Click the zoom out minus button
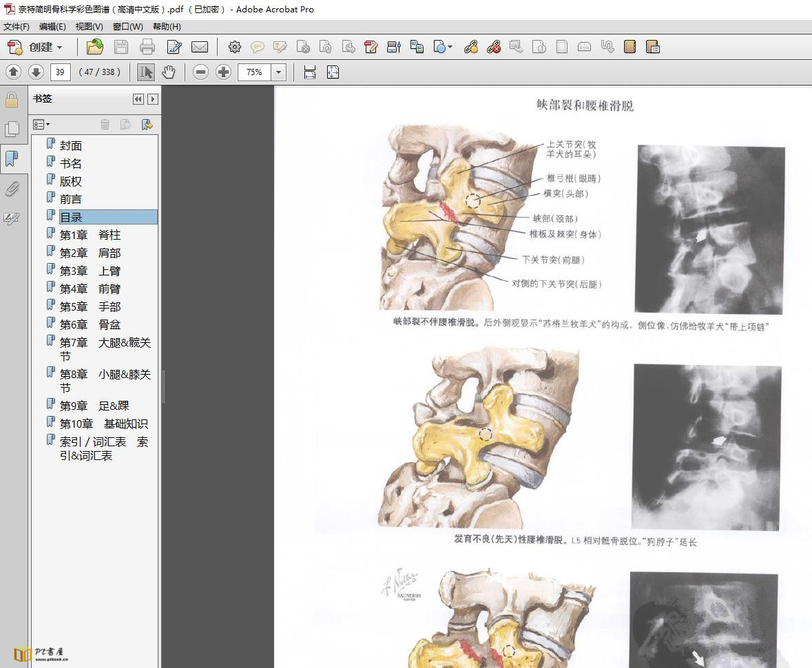The width and height of the screenshot is (812, 668). pos(200,72)
